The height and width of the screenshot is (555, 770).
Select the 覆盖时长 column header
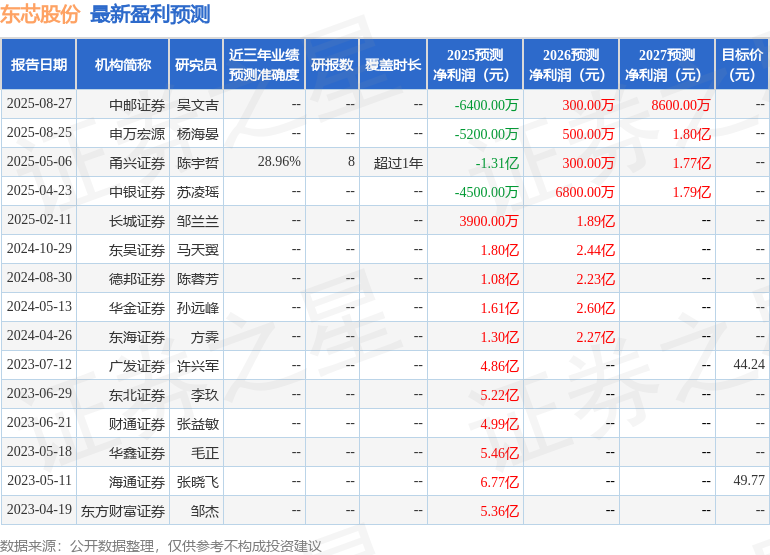393,64
